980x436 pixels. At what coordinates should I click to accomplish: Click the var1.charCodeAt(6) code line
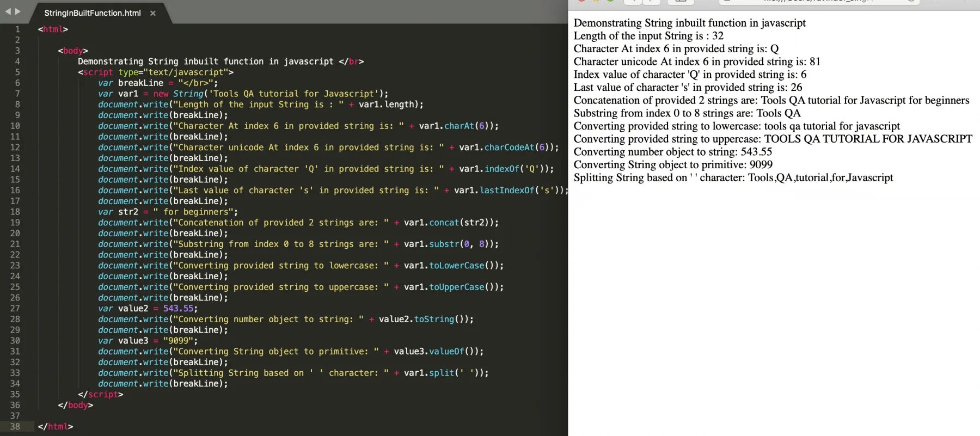pos(328,148)
